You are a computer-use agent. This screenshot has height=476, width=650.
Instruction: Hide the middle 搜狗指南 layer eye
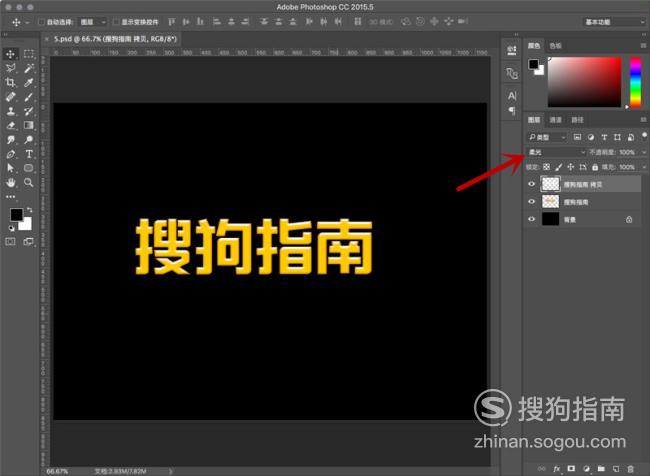tap(531, 202)
